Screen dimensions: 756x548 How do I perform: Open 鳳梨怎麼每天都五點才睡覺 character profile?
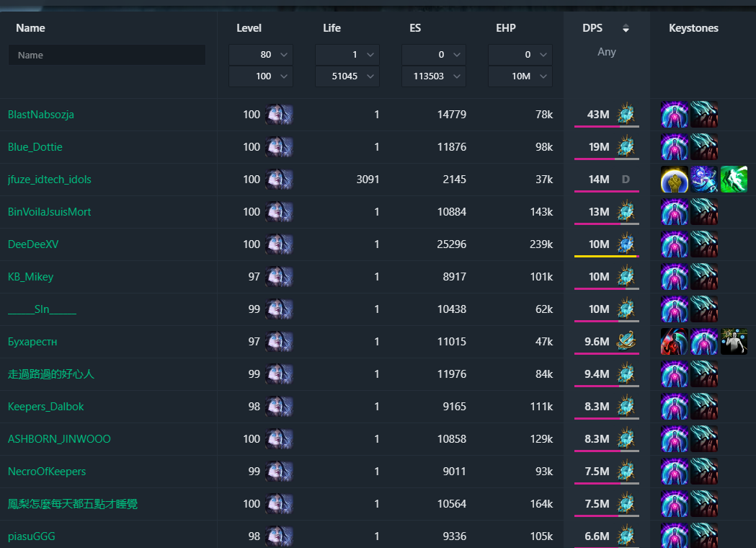click(73, 503)
